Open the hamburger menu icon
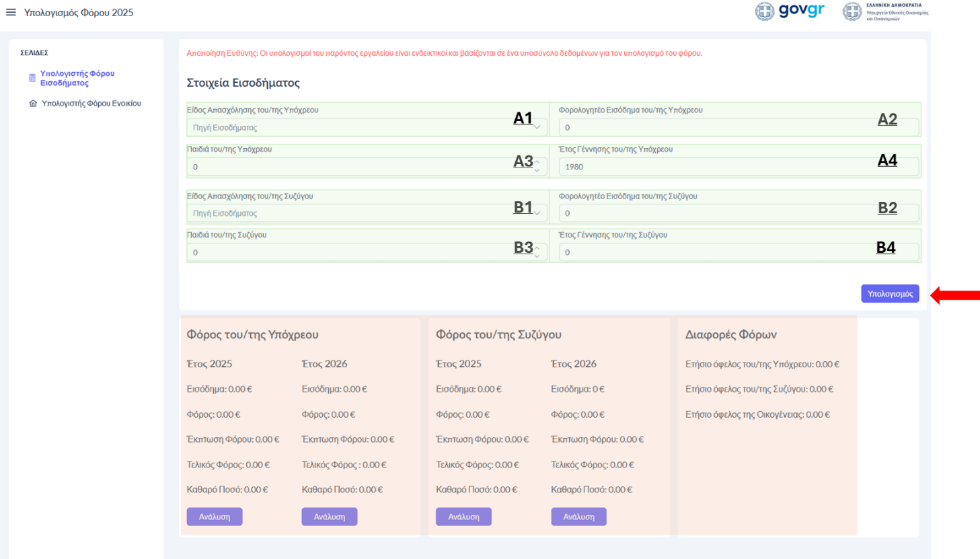 [11, 12]
